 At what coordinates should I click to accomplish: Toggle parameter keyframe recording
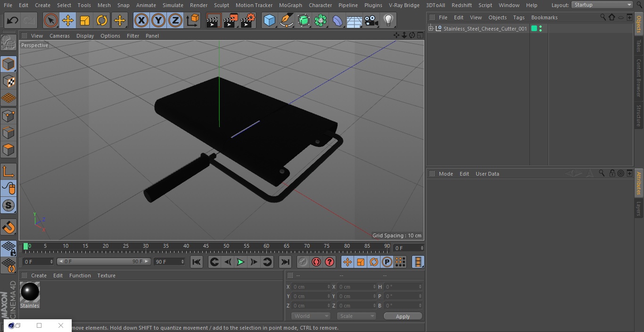(x=387, y=262)
